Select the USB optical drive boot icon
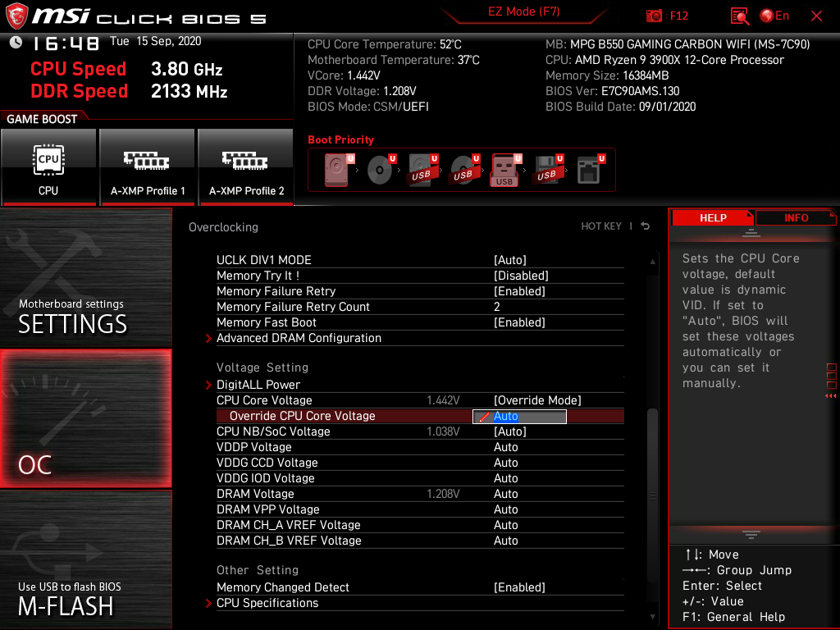The image size is (840, 630). 464,169
